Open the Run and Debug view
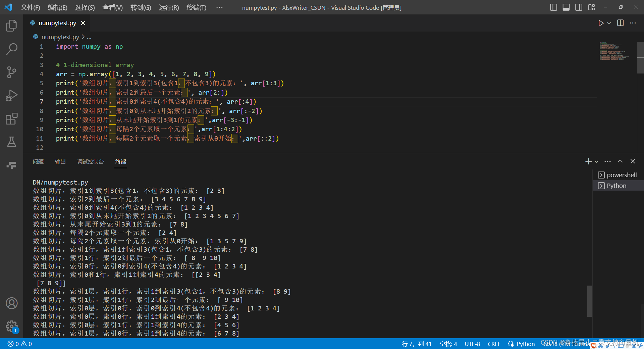644x349 pixels. pos(11,96)
